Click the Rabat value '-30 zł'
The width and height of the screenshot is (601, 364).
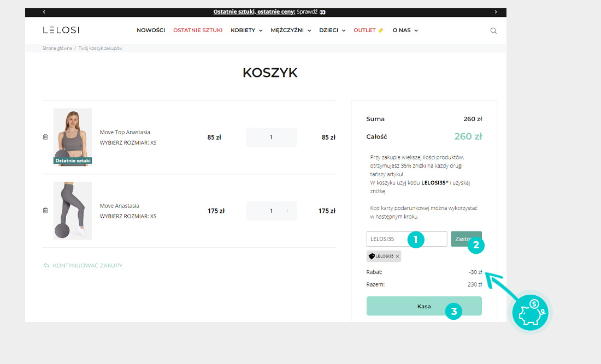tap(475, 272)
